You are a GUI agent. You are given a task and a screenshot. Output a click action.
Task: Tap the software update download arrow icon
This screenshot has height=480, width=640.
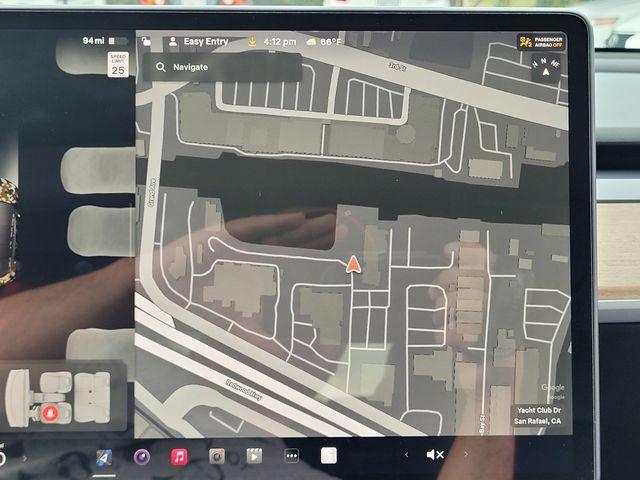click(x=252, y=42)
